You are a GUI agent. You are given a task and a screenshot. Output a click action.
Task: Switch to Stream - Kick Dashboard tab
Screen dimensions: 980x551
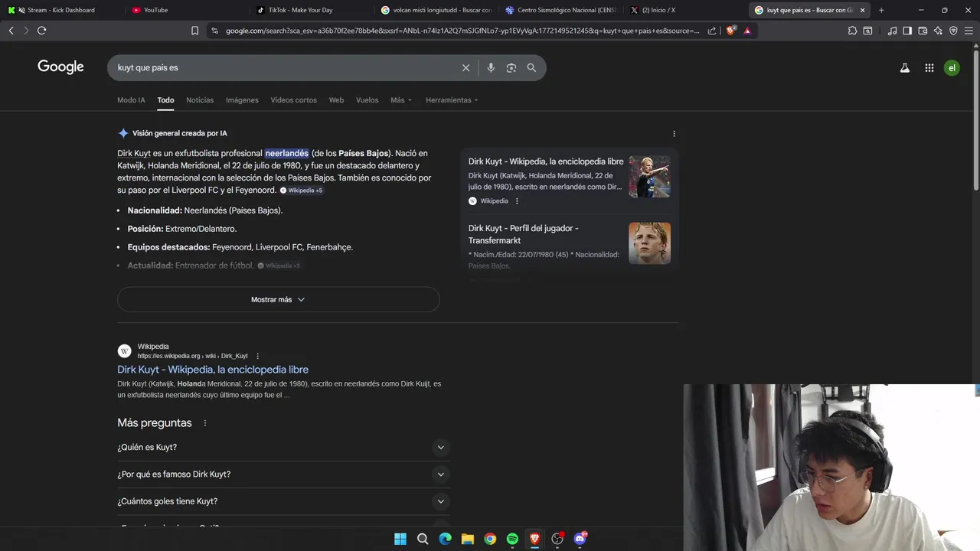(x=61, y=10)
